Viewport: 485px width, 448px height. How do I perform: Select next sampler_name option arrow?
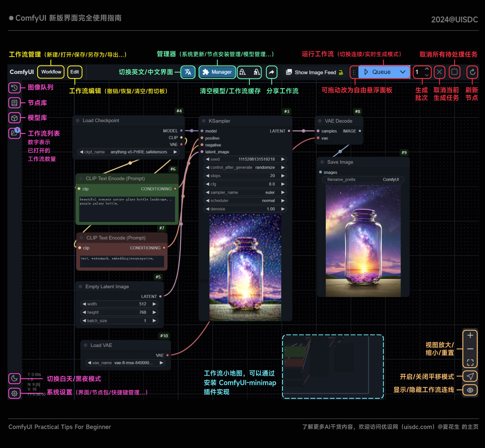pos(283,192)
